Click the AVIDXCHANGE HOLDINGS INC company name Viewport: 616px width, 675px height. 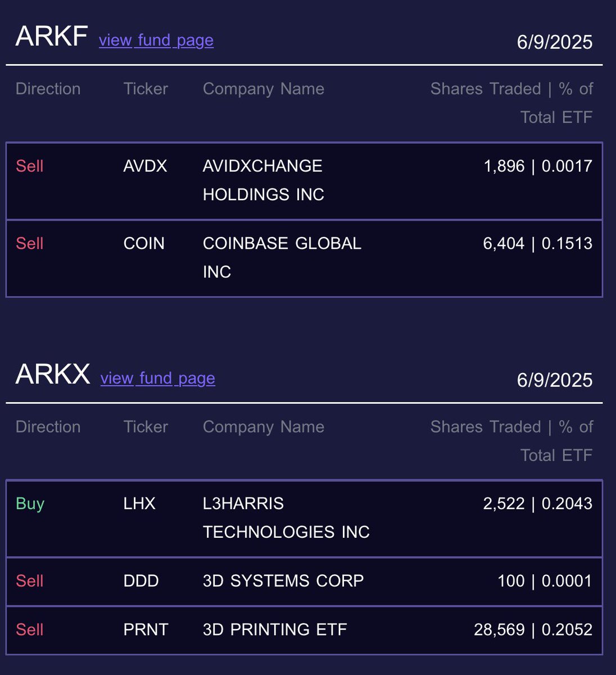[263, 180]
